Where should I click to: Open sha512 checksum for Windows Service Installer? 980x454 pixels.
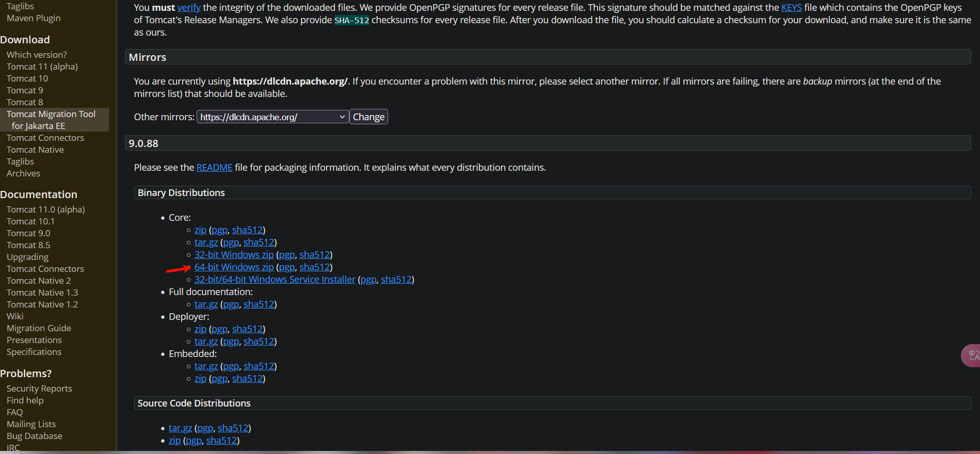(x=396, y=280)
